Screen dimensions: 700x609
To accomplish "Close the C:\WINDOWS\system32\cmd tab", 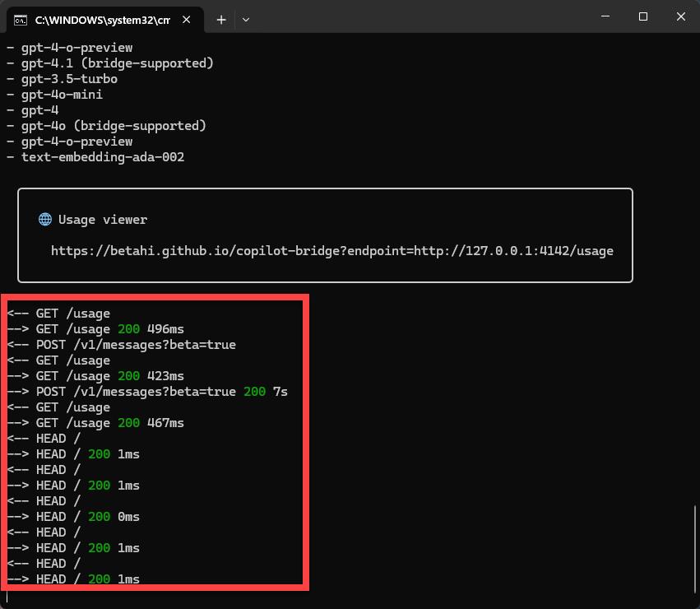I will pos(187,20).
